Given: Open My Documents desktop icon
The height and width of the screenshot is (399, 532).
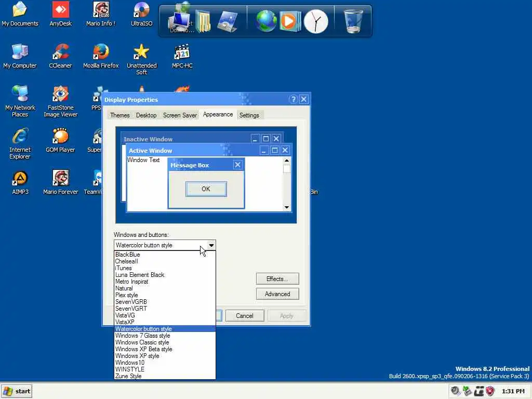Looking at the screenshot, I should pyautogui.click(x=20, y=14).
